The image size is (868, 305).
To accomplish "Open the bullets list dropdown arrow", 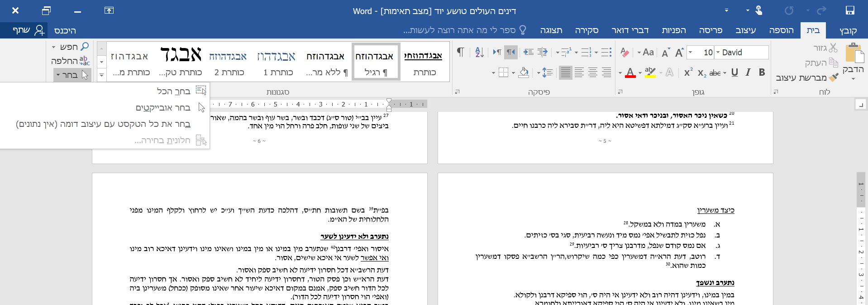I will click(x=596, y=53).
